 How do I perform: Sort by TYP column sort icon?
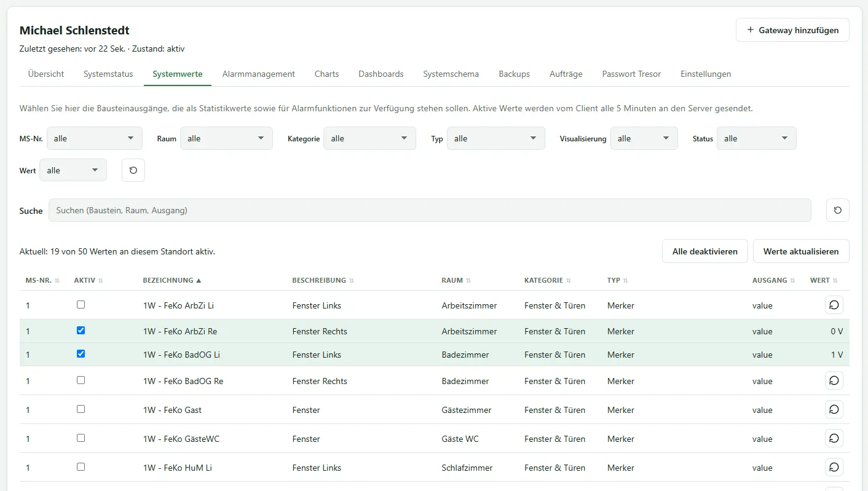tap(626, 280)
